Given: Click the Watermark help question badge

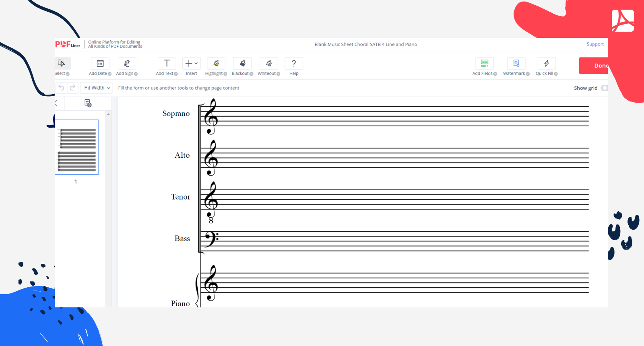Looking at the screenshot, I should pos(528,74).
